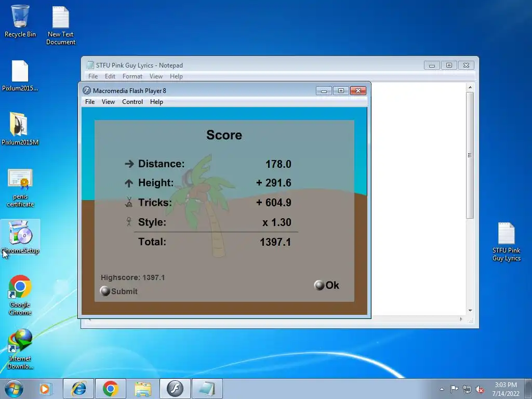The width and height of the screenshot is (532, 399).
Task: Open the View menu in Flash Player
Action: click(x=108, y=102)
